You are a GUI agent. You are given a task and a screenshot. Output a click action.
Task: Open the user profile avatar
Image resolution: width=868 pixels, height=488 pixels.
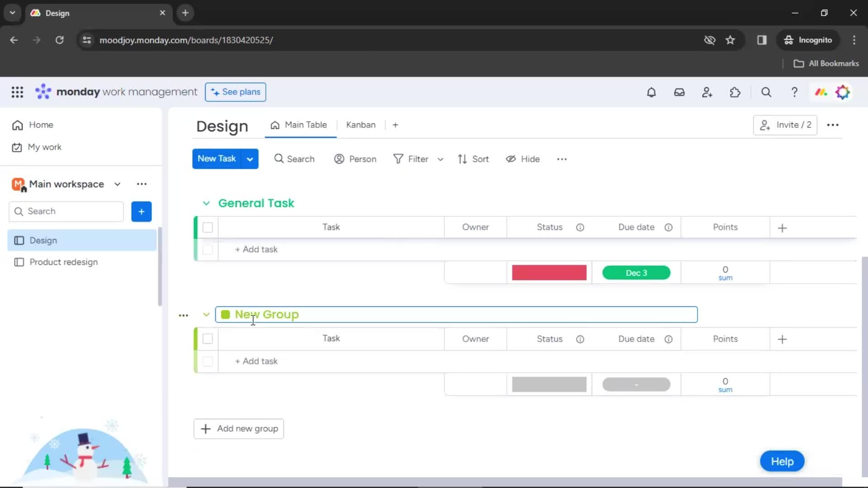pyautogui.click(x=843, y=92)
